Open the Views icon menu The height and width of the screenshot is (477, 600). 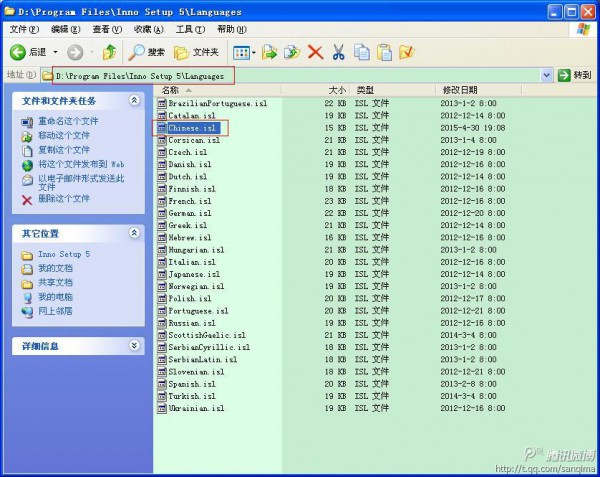pyautogui.click(x=241, y=53)
